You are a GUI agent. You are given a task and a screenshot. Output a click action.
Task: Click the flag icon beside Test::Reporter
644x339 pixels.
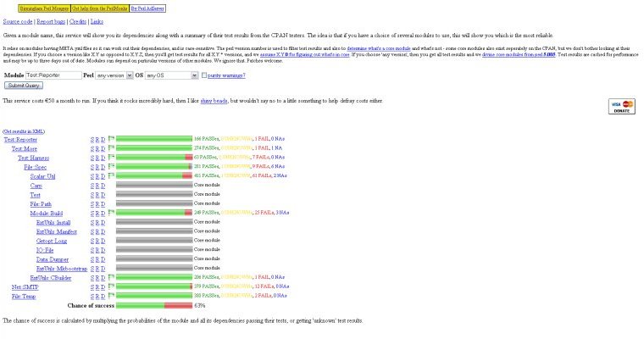[111, 138]
